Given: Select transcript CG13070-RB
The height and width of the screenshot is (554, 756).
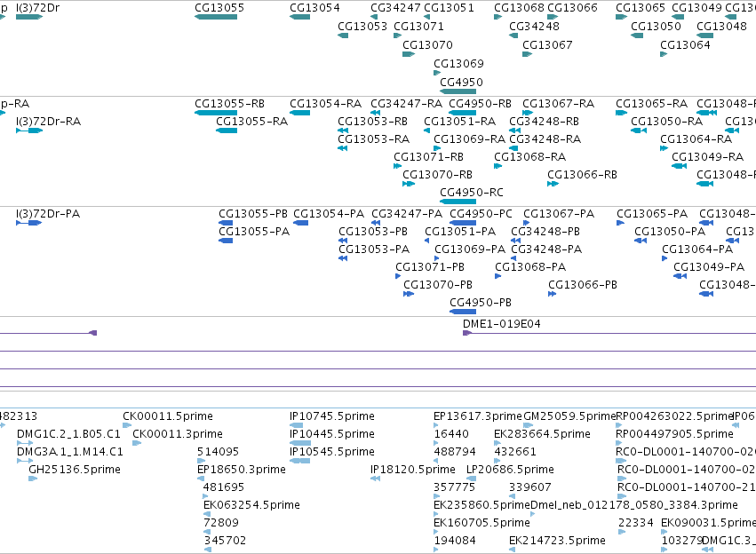Looking at the screenshot, I should pyautogui.click(x=409, y=184).
